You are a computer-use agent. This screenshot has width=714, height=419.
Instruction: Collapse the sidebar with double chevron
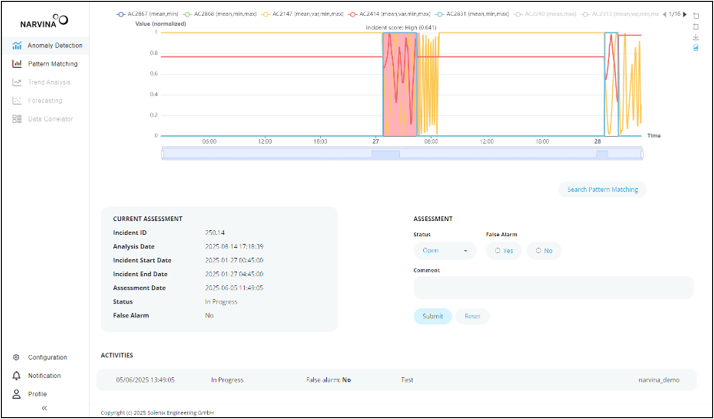[x=44, y=408]
